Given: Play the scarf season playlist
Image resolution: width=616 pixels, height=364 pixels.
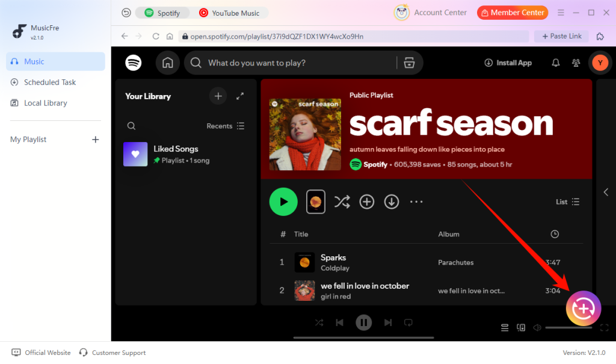Looking at the screenshot, I should pyautogui.click(x=283, y=202).
